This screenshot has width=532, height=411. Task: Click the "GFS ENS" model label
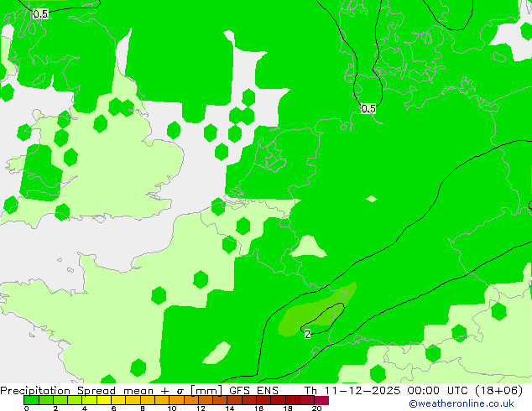[253, 391]
